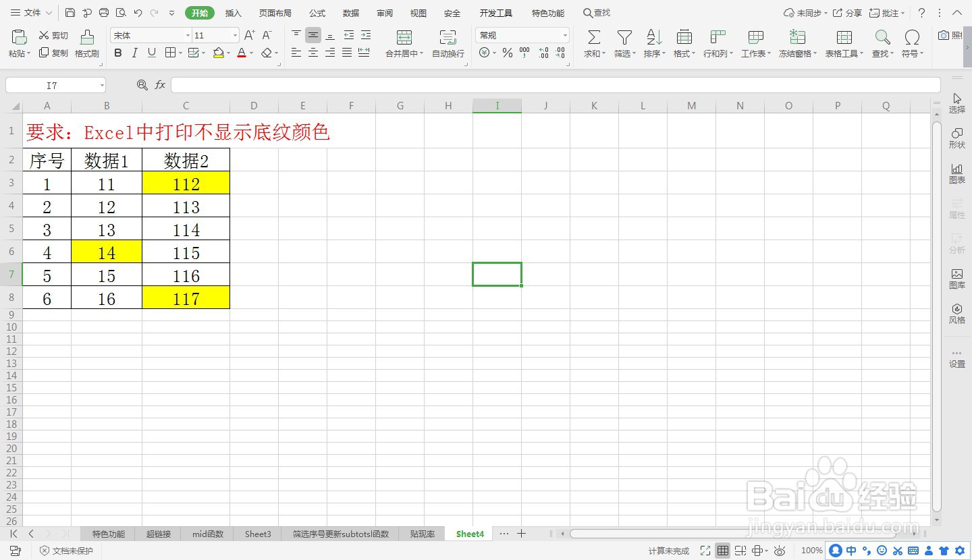Click Document Unprotected (文档未保护) status

point(66,551)
